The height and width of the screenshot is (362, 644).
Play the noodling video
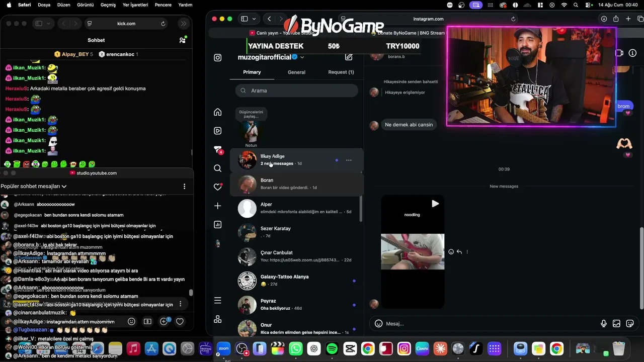(x=435, y=204)
